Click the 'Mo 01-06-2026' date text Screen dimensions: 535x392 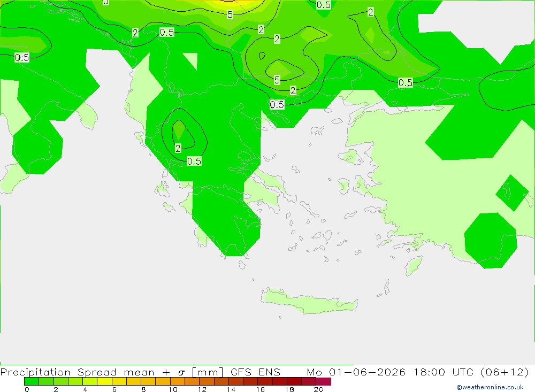(x=356, y=372)
